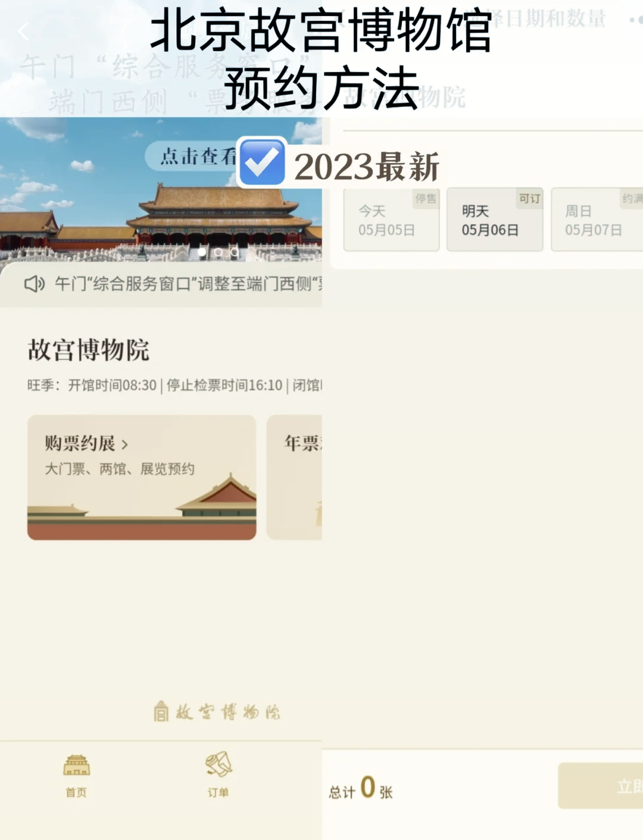This screenshot has width=643, height=840.
Task: Tap the speaker announcement icon
Action: (x=35, y=284)
